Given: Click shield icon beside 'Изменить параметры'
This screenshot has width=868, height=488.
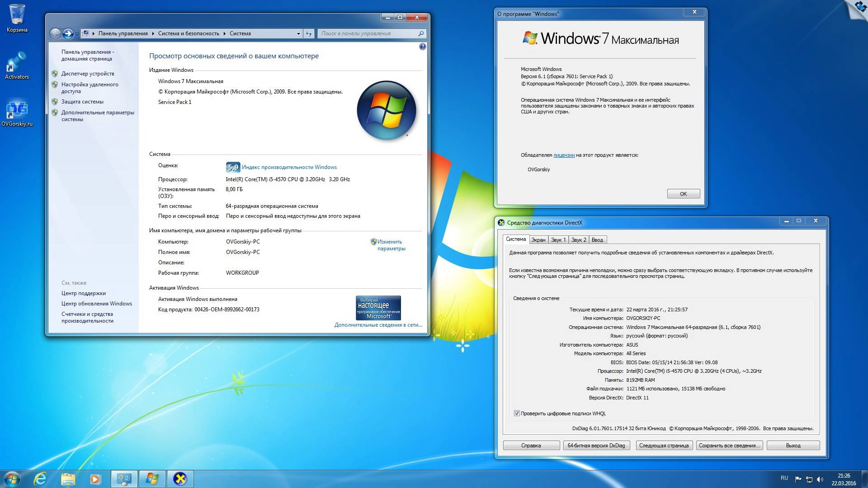Looking at the screenshot, I should coord(373,242).
